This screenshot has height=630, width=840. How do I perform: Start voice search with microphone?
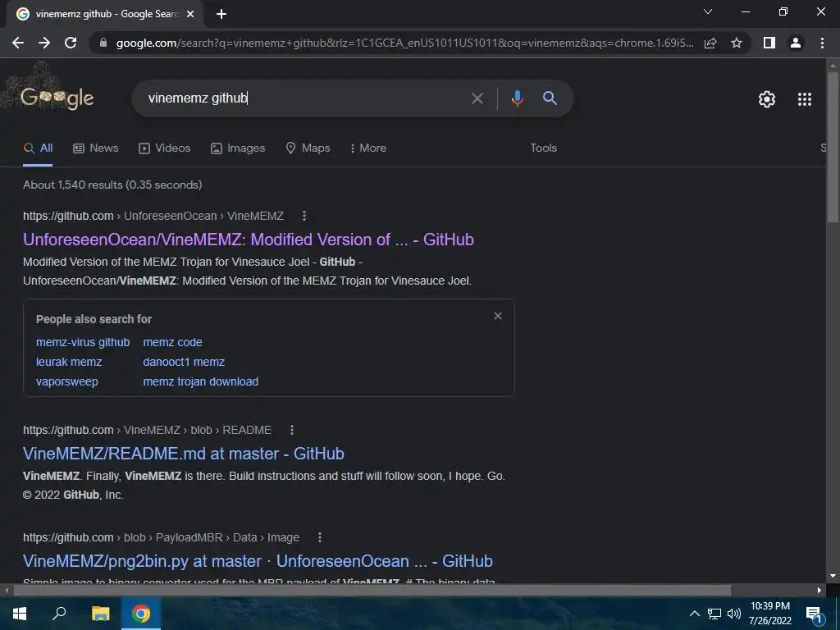[x=517, y=98]
